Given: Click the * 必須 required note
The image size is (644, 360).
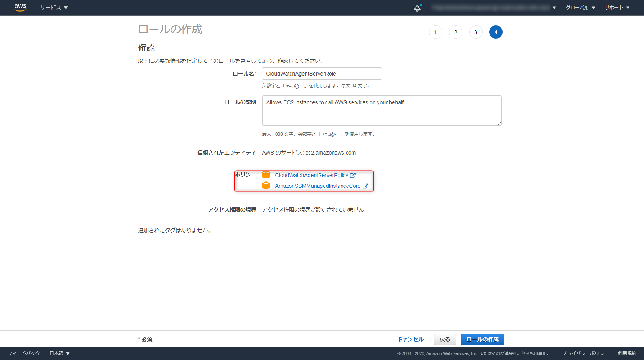Looking at the screenshot, I should [x=145, y=339].
